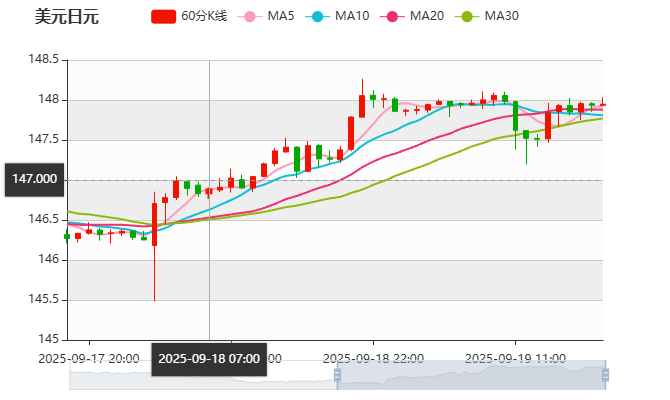Click the green MA30 legend line marker
670x400 pixels.
pos(465,17)
